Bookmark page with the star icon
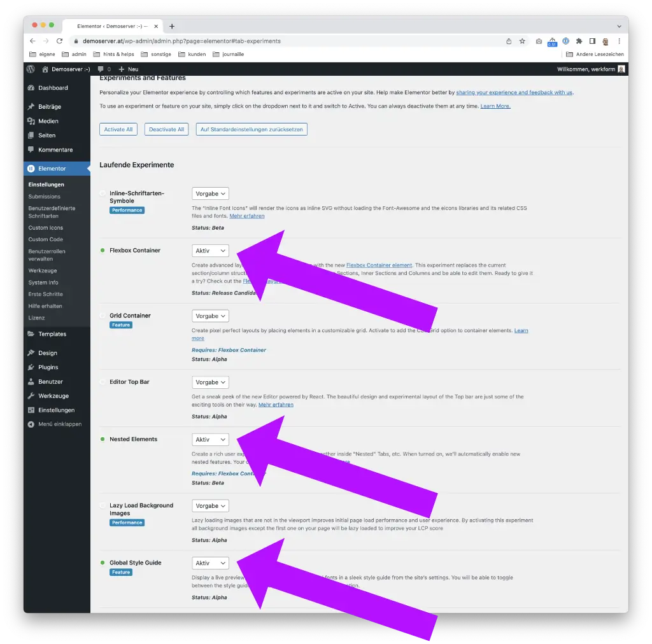The image size is (652, 644). pos(522,41)
